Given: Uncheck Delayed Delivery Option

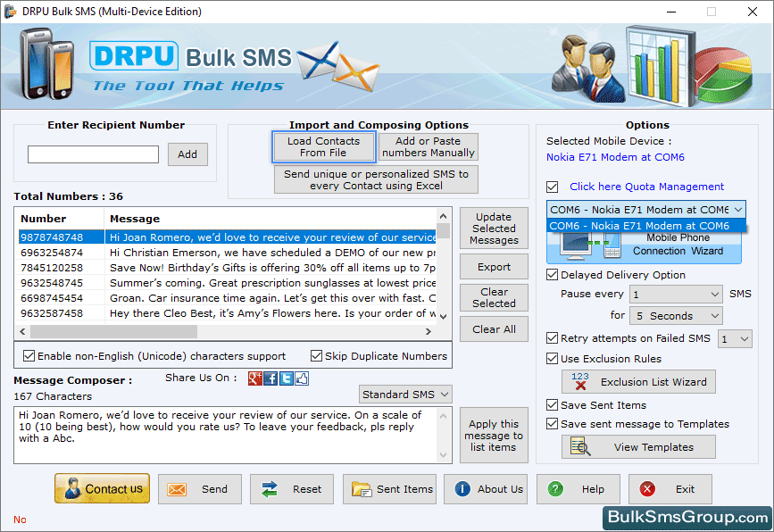Looking at the screenshot, I should [x=553, y=275].
